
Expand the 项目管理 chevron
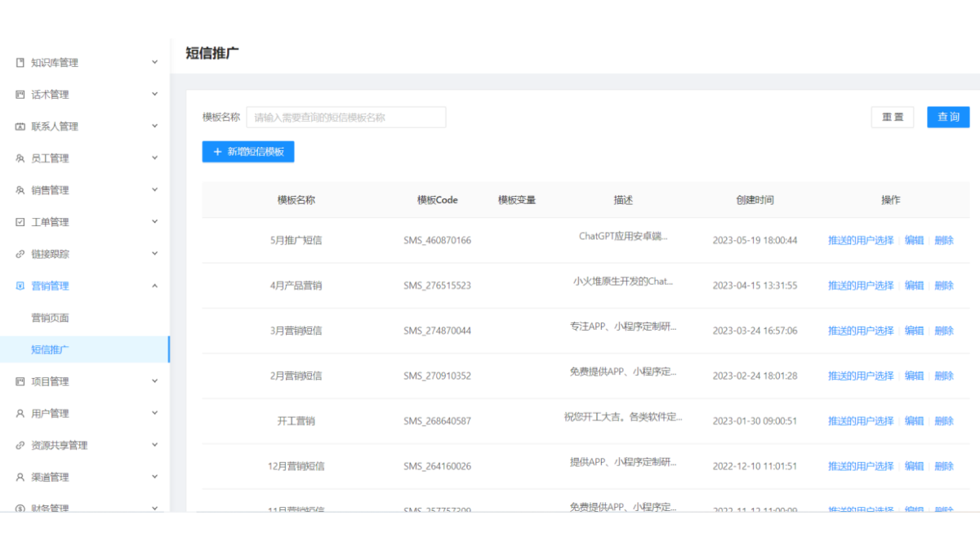click(154, 381)
